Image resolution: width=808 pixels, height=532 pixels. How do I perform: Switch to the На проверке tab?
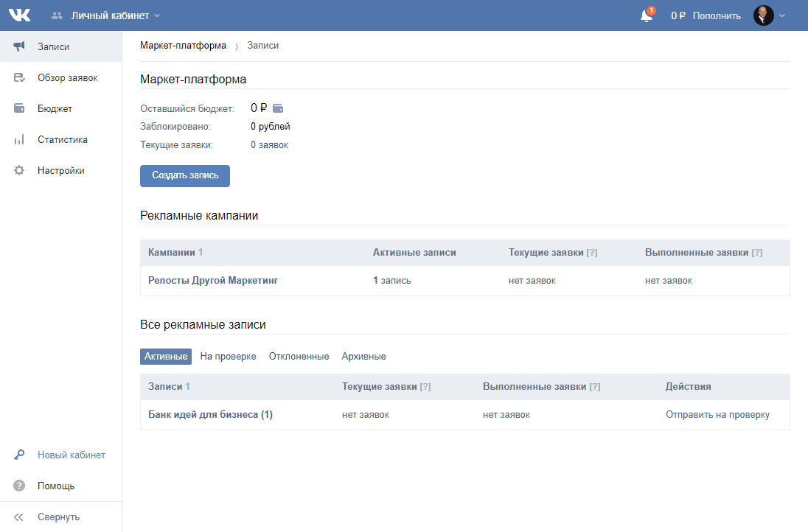coord(228,357)
